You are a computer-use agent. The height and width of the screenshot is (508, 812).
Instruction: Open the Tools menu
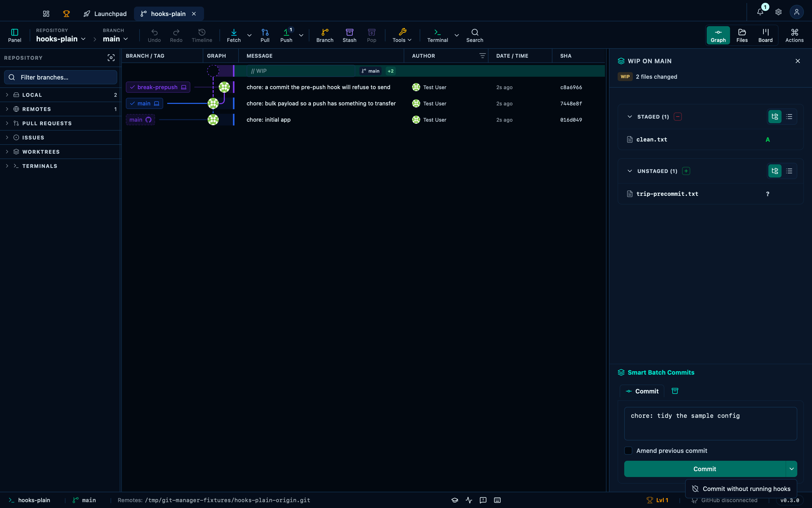(x=402, y=35)
